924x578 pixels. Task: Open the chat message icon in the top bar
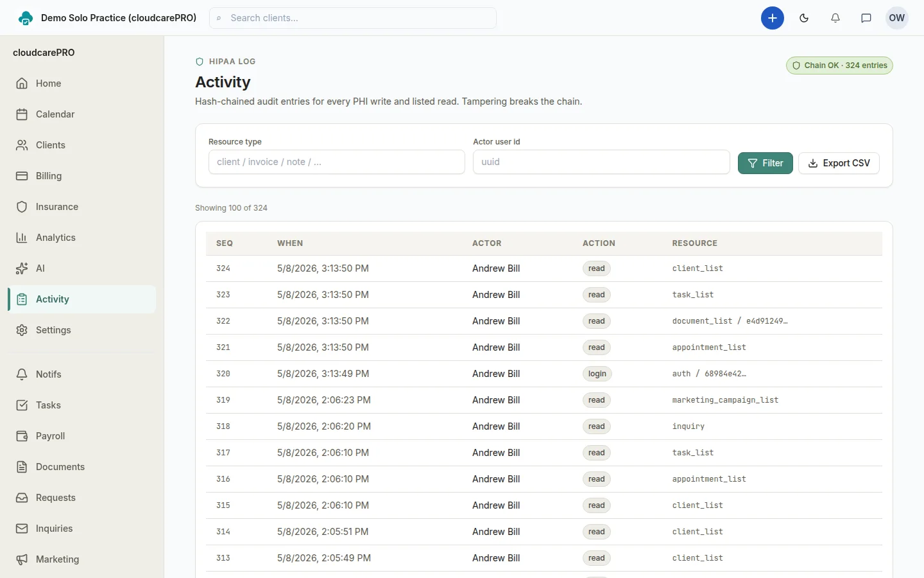click(x=866, y=18)
